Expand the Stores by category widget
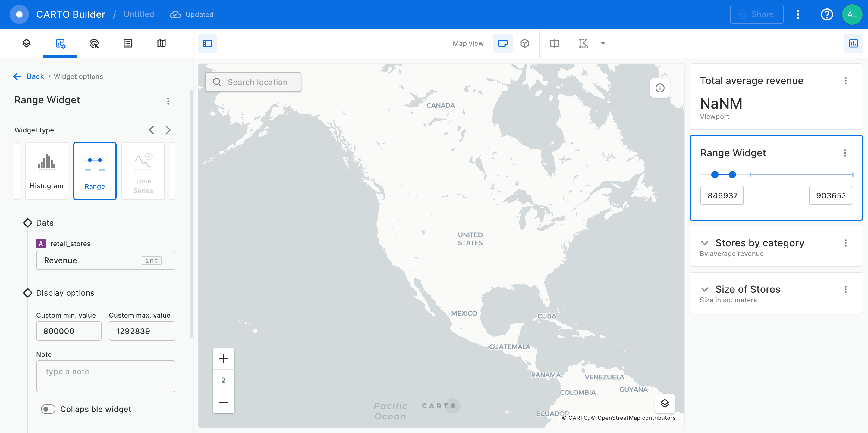 pyautogui.click(x=704, y=243)
